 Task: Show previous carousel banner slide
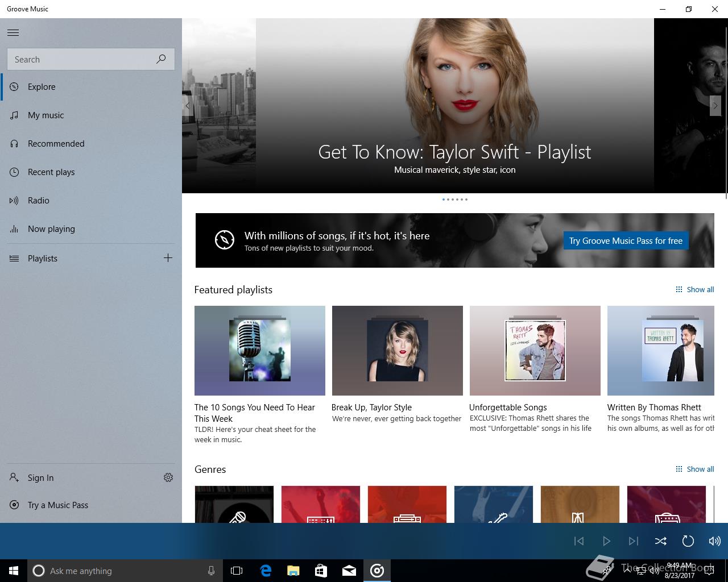pos(188,106)
